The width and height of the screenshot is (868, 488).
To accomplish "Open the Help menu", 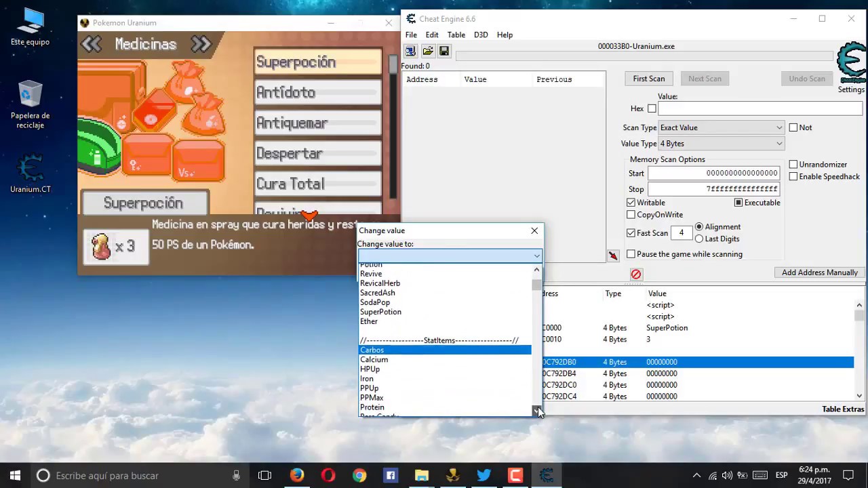I will point(505,35).
